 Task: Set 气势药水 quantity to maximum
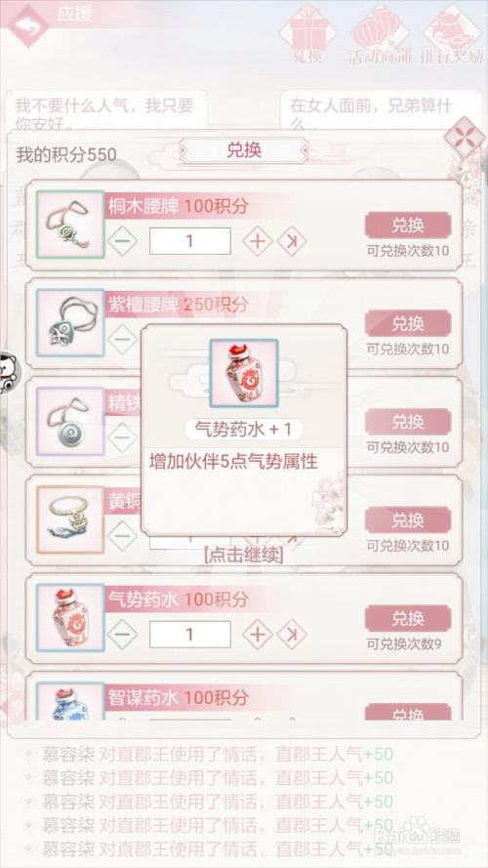click(x=292, y=635)
